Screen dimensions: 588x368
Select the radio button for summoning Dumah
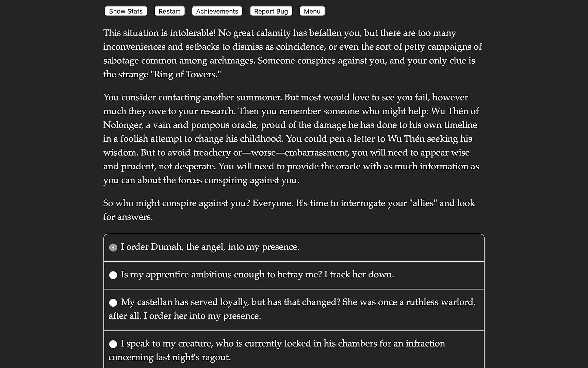tap(113, 247)
